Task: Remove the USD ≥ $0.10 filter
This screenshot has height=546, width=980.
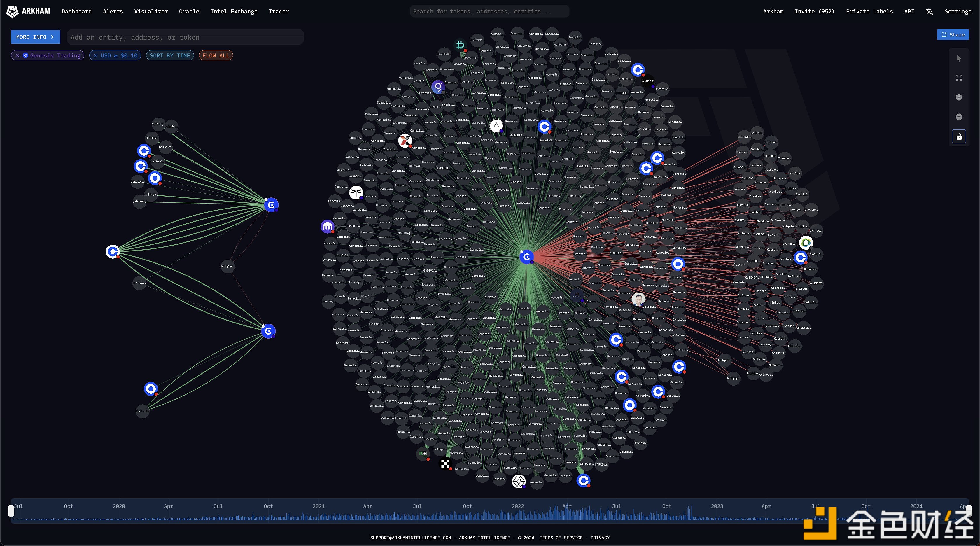Action: click(96, 55)
